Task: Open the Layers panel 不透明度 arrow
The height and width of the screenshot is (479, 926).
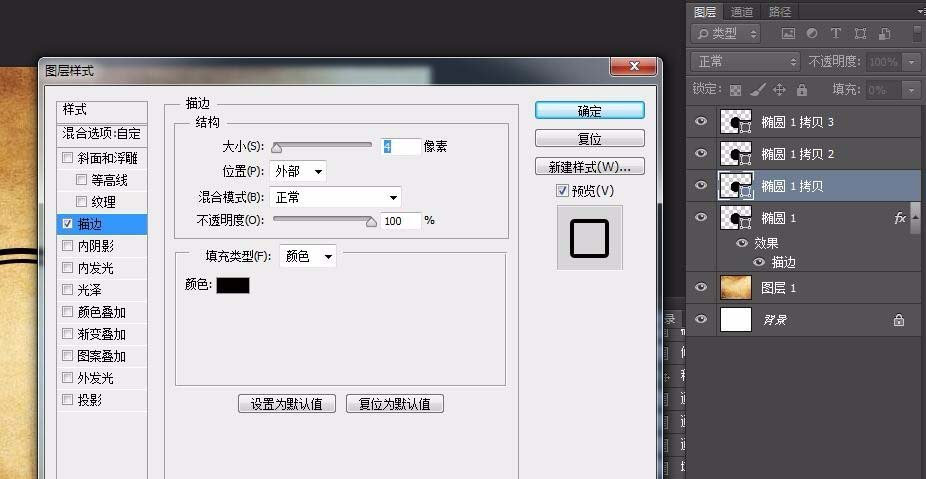Action: point(912,61)
